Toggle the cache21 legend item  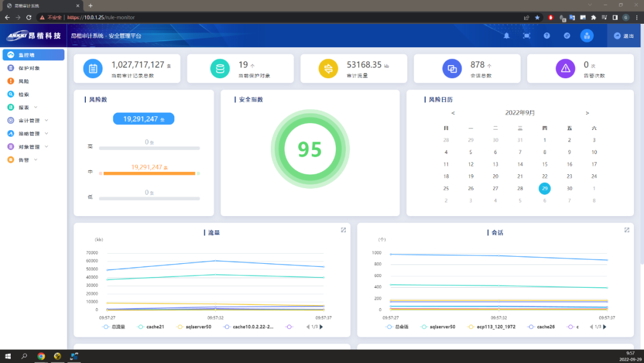pyautogui.click(x=151, y=327)
